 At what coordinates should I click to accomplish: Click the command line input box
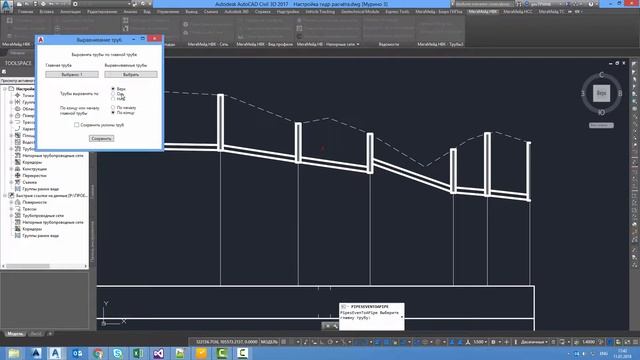coord(371,316)
